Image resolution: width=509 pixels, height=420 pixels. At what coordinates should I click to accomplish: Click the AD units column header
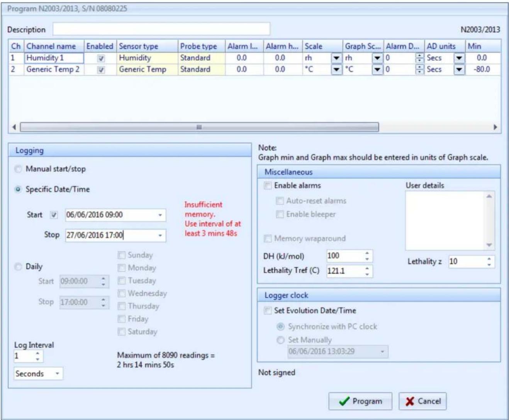click(445, 46)
